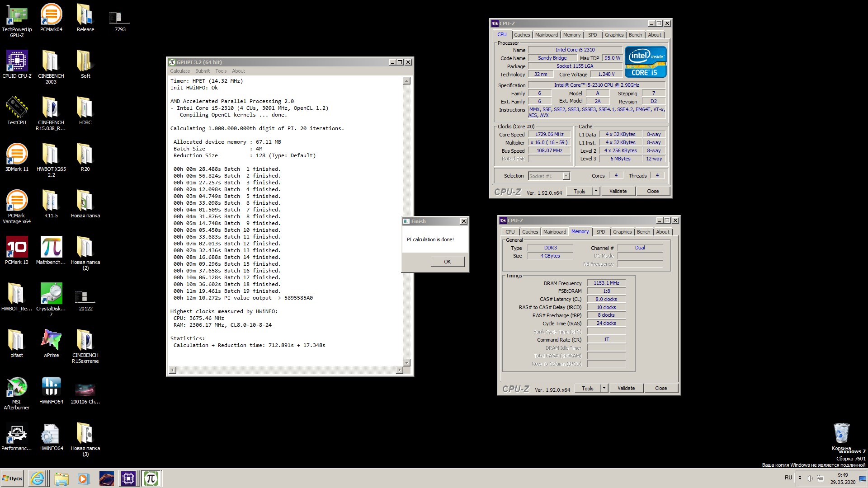Open the Release folder icon
This screenshot has width=868, height=488.
(85, 18)
